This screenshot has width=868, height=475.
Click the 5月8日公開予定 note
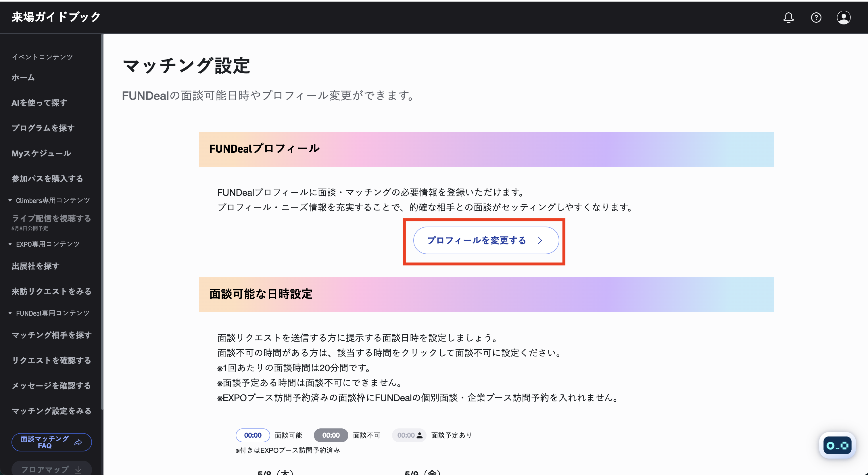[x=30, y=228]
